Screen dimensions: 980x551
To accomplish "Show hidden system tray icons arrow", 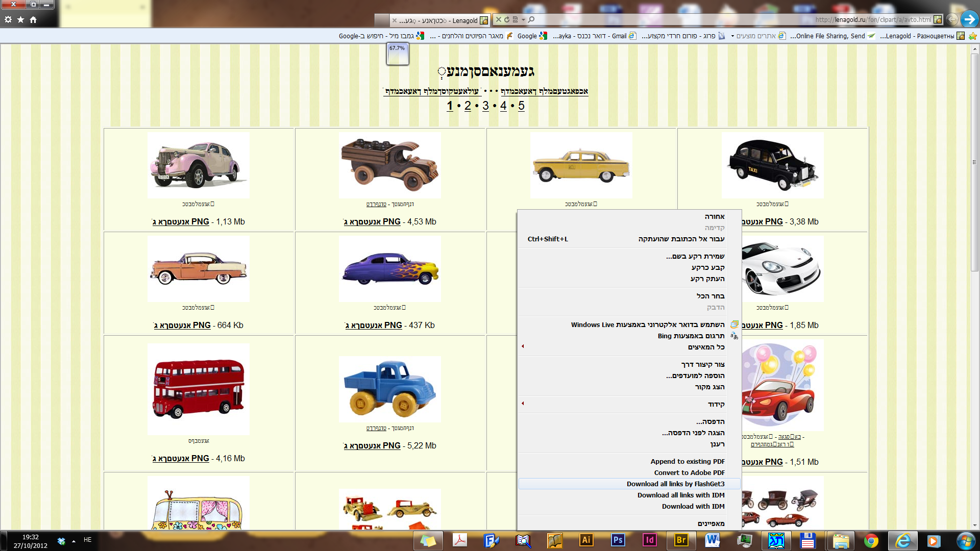I will 73,540.
